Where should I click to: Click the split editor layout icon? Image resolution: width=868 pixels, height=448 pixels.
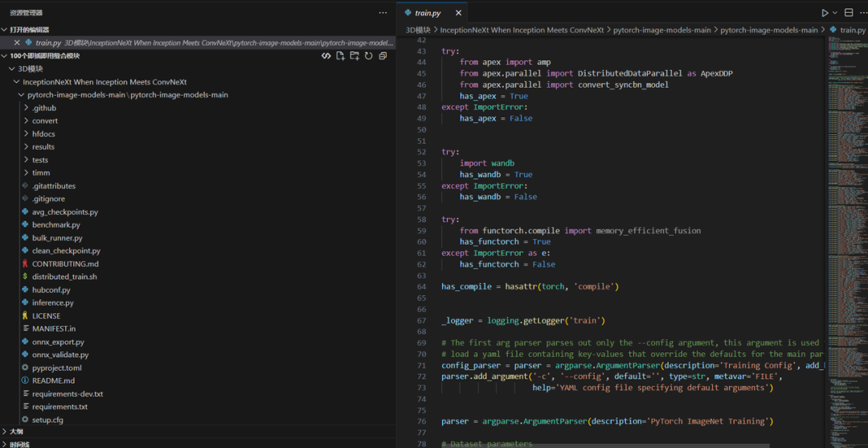click(x=849, y=13)
